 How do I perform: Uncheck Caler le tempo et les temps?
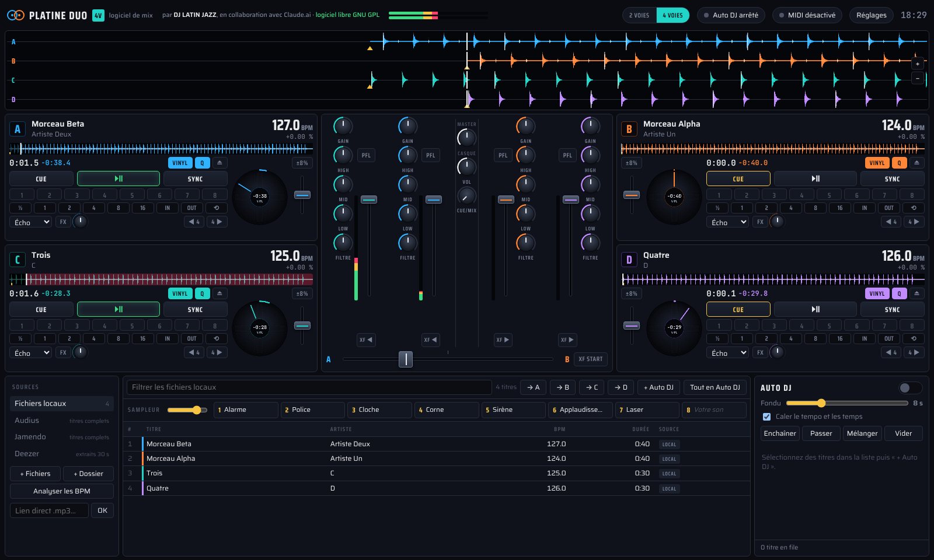(x=767, y=416)
